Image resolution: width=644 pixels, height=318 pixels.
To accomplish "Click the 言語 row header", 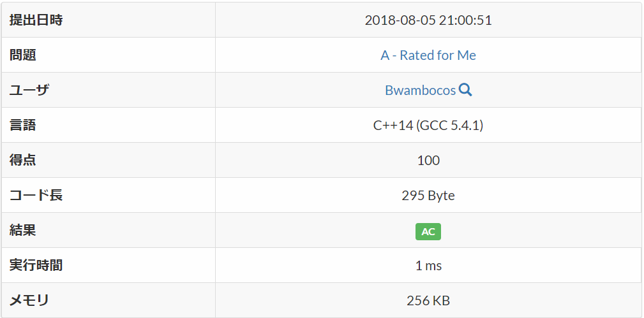I will tap(109, 125).
